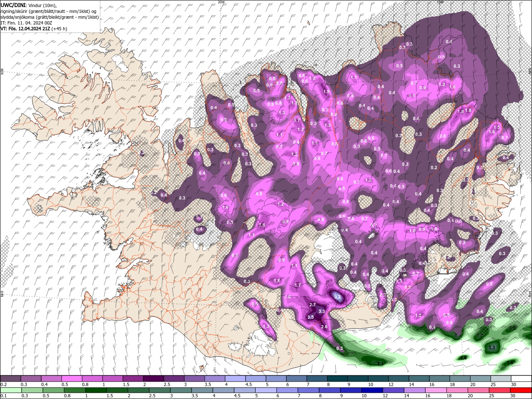Click the 'slydda/snjókoma (grátt/bleikt/grænt - mm/1klst)' line
Screen dimensions: 532x399
click(x=49, y=17)
